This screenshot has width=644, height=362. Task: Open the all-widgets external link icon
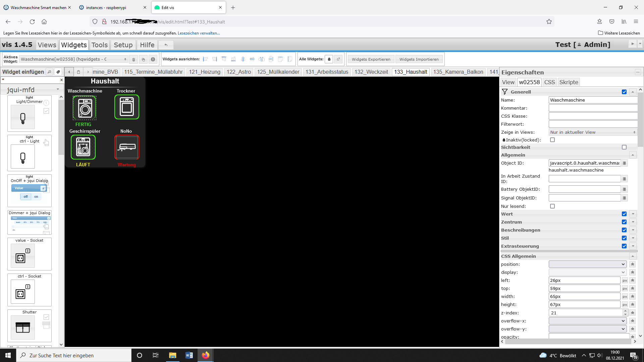point(338,59)
